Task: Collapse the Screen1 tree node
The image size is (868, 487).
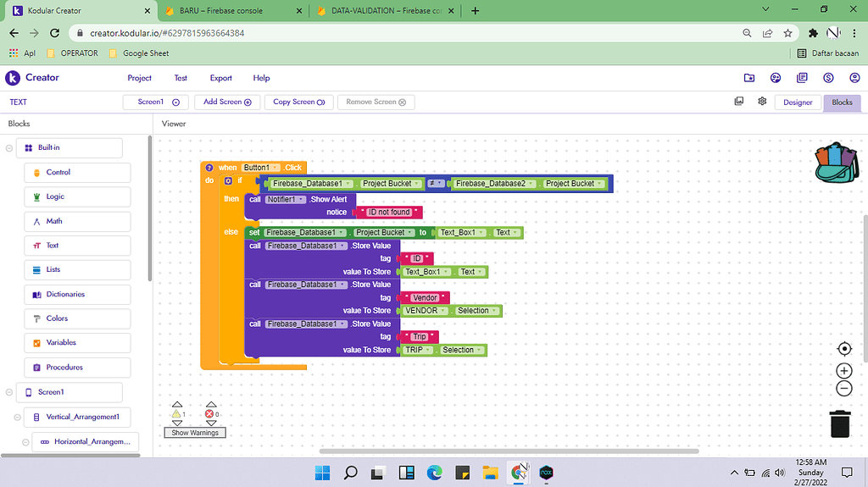Action: click(x=9, y=392)
